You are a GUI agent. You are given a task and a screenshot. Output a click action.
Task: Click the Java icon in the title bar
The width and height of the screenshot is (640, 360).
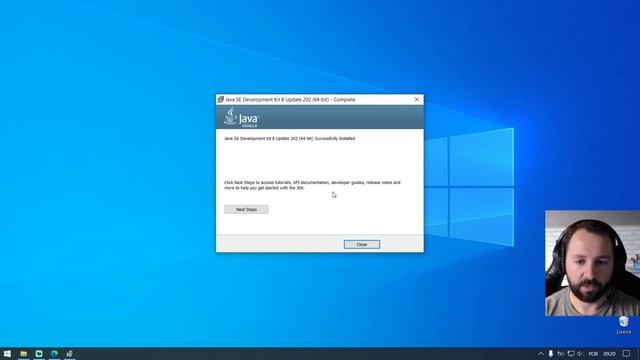pyautogui.click(x=220, y=100)
